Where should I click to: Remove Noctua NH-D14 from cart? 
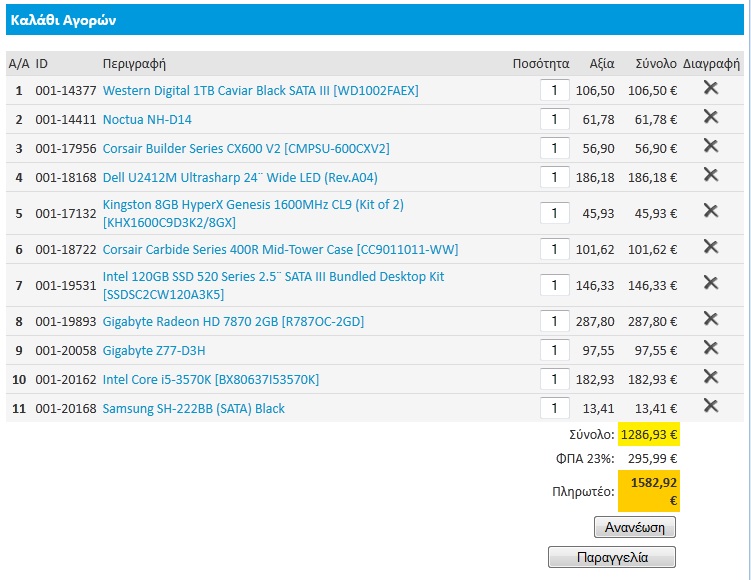pos(711,116)
